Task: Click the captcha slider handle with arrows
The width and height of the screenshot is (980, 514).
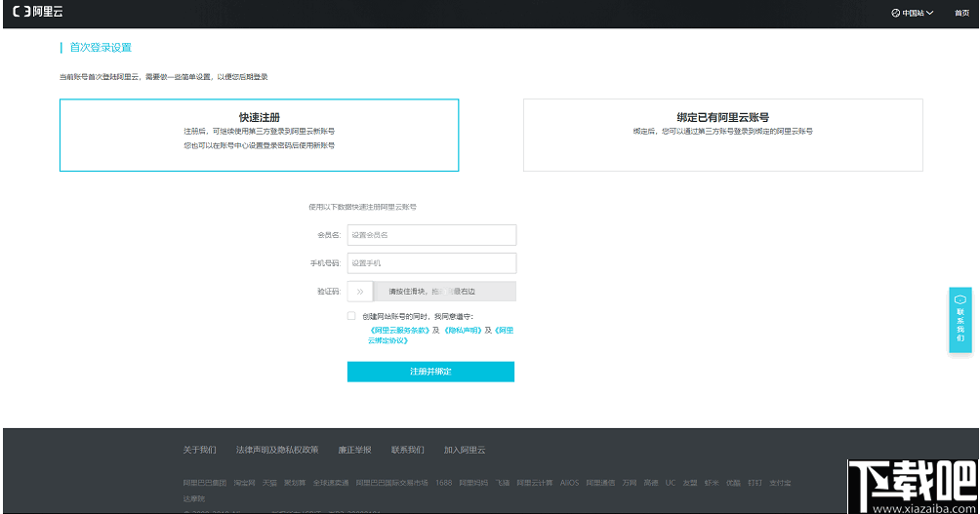Action: tap(360, 292)
